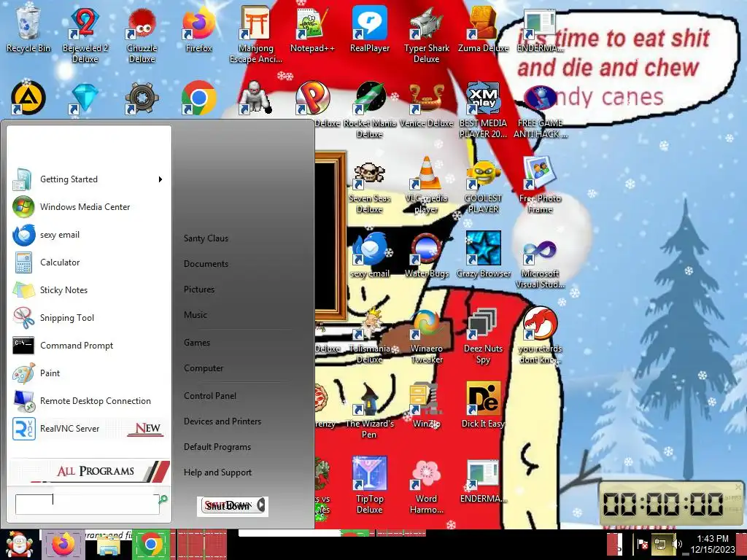The width and height of the screenshot is (747, 560).
Task: Open Typer Shark Deluxe shortcut
Action: 426,34
